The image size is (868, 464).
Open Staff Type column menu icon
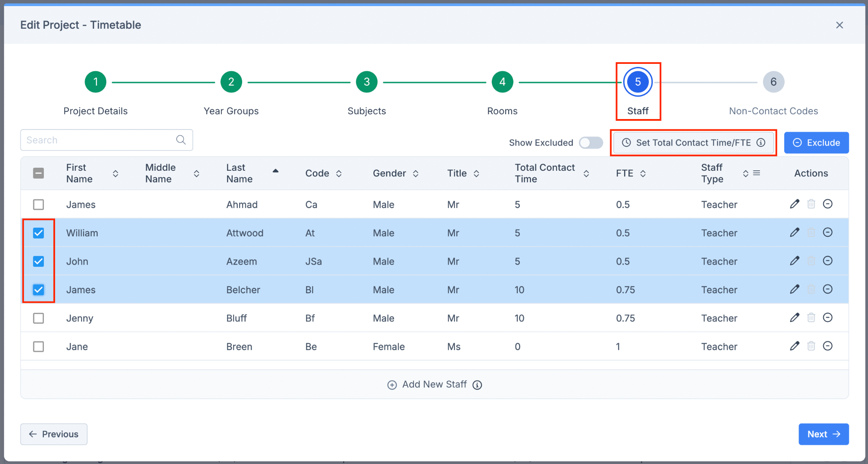[756, 173]
